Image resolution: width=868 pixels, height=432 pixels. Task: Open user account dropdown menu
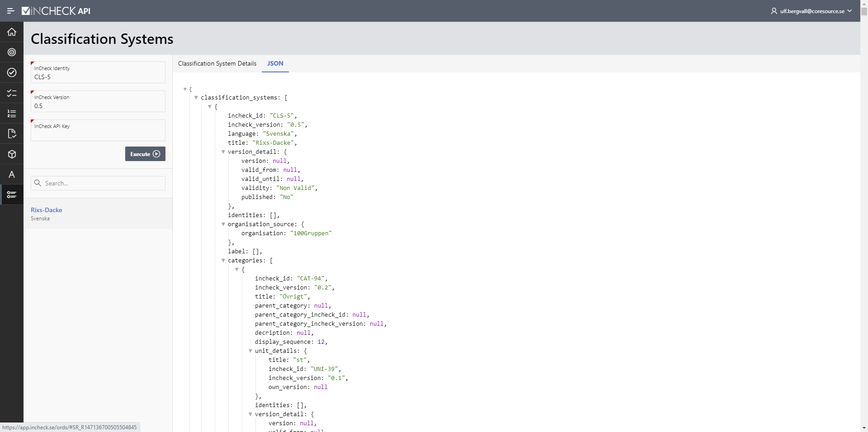point(811,11)
